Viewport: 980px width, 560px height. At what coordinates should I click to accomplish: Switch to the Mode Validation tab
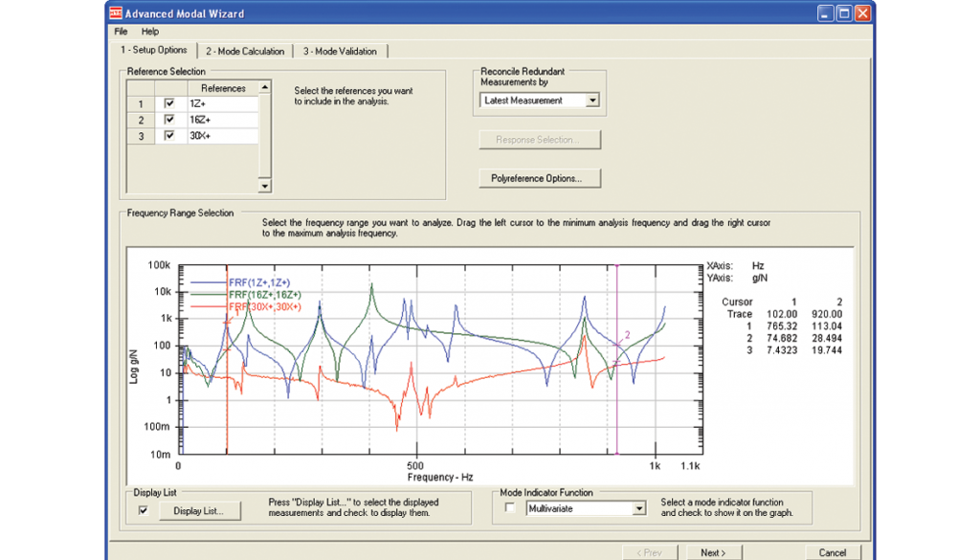[340, 50]
